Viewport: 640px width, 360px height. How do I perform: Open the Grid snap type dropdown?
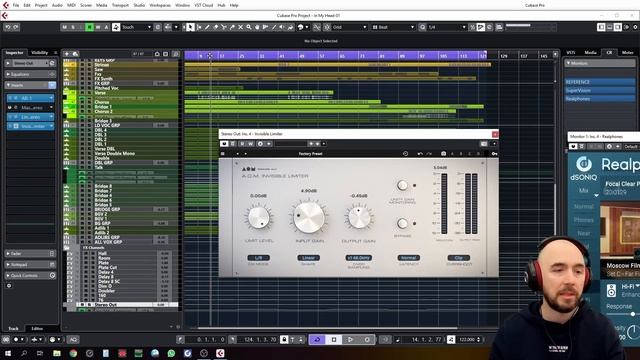(x=349, y=27)
